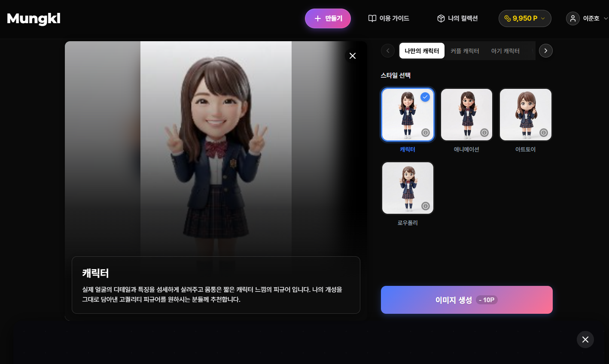The width and height of the screenshot is (609, 364).
Task: Open the info icon on 캐릭터 style card
Action: pyautogui.click(x=426, y=133)
